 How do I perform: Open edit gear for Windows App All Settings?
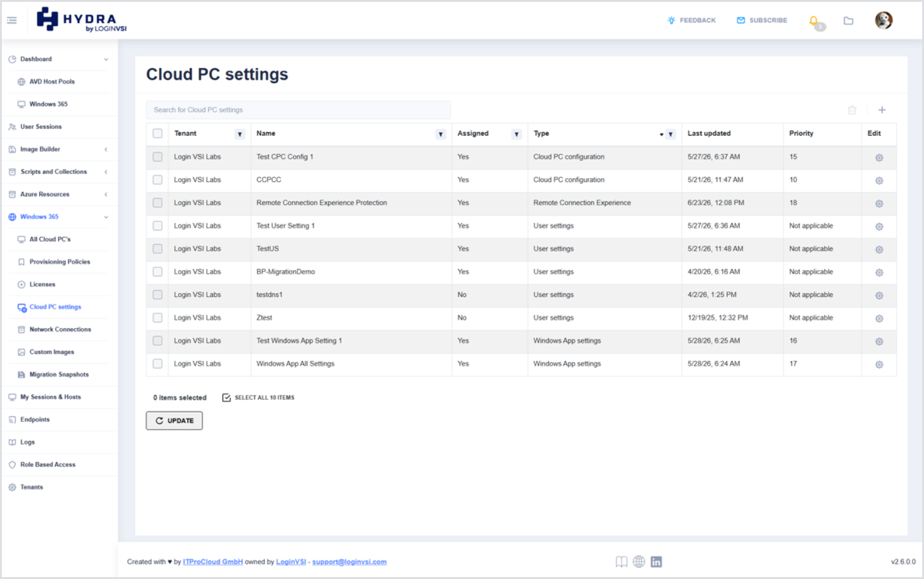coord(879,365)
